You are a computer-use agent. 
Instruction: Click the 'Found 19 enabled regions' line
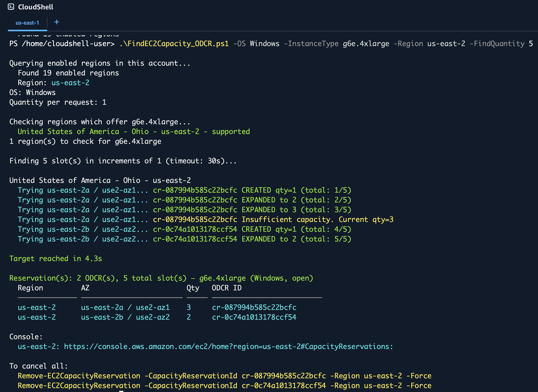(x=68, y=73)
